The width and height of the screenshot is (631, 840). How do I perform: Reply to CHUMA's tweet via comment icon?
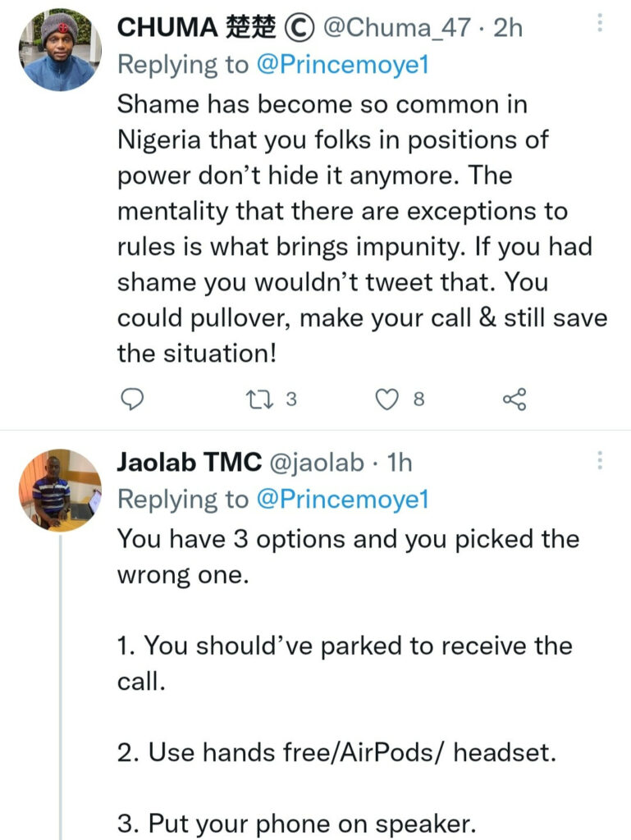coord(132,399)
